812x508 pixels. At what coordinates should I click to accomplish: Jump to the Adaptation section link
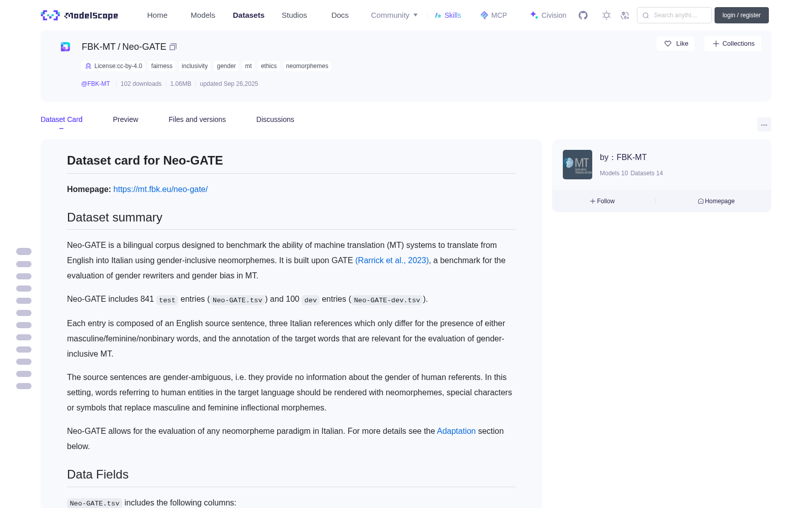click(x=456, y=431)
